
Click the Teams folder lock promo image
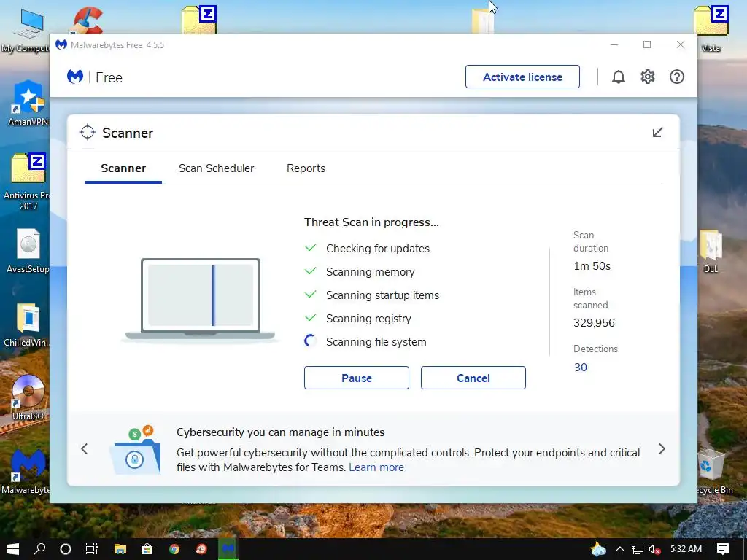coord(135,450)
